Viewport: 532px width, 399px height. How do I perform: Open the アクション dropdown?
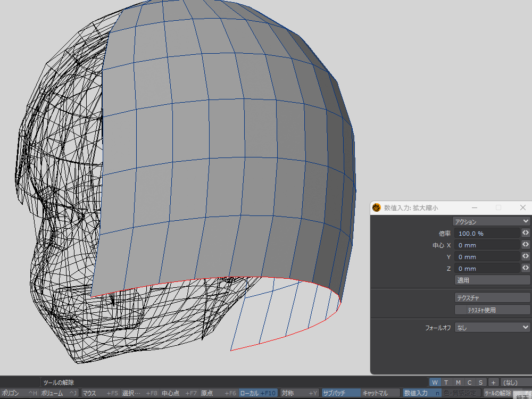pos(491,221)
